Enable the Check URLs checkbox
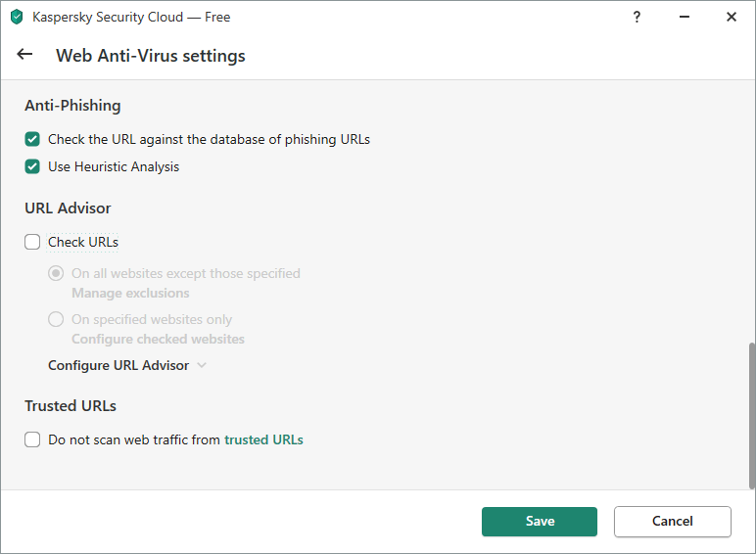This screenshot has height=554, width=756. [32, 242]
